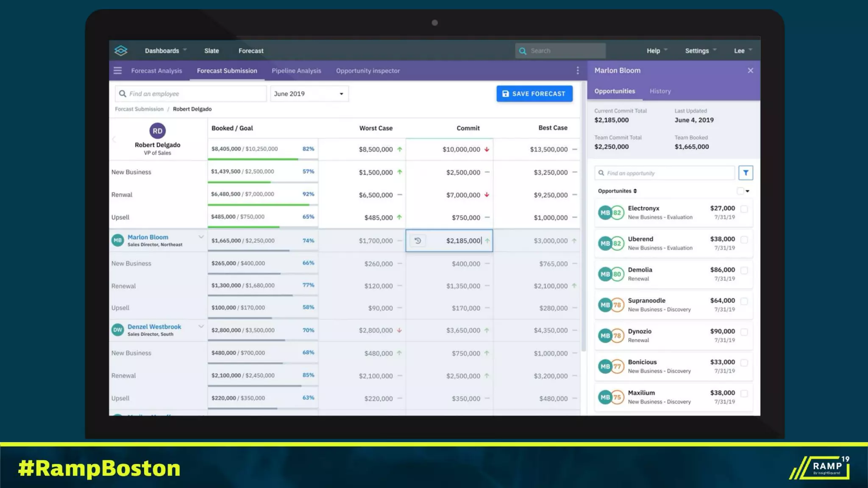Click the RD avatar for Robert Delgado
Viewport: 868px width, 488px height.
(x=157, y=131)
